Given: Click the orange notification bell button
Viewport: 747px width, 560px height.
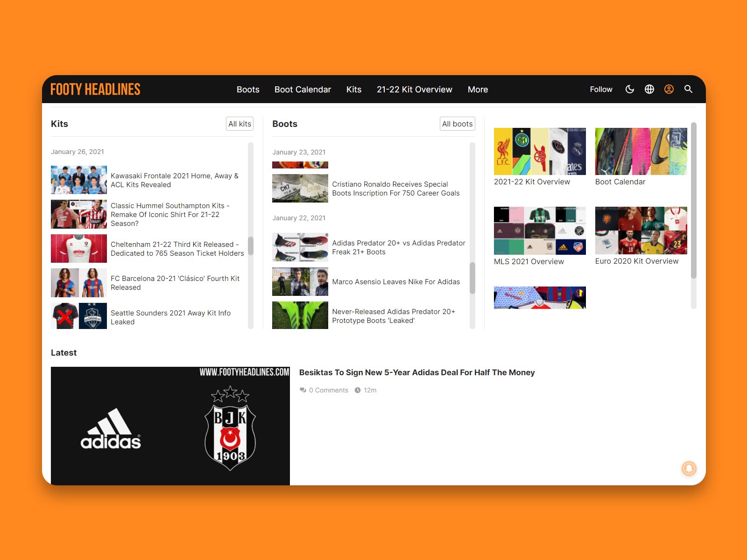Looking at the screenshot, I should (689, 468).
